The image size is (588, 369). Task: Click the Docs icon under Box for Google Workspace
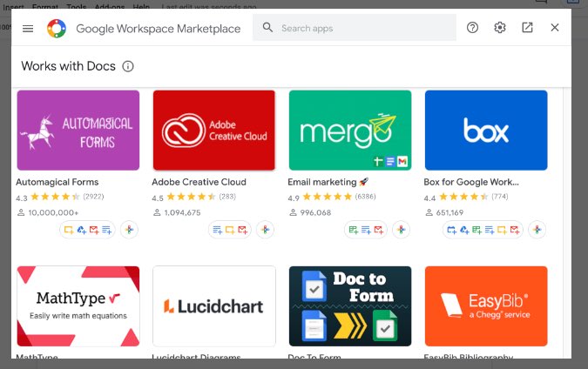point(490,230)
